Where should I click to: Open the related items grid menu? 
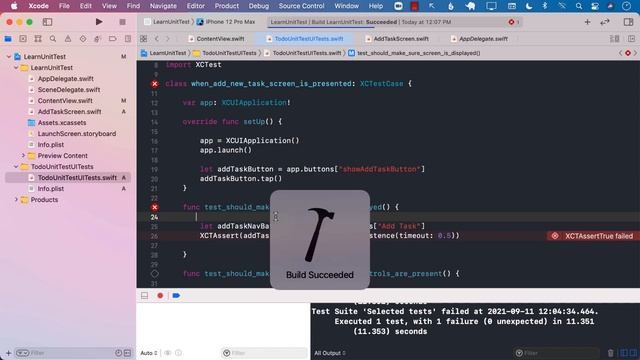[x=143, y=39]
